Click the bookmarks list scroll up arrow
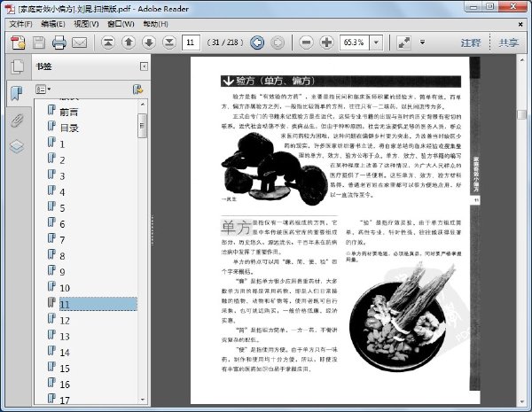 [143, 105]
